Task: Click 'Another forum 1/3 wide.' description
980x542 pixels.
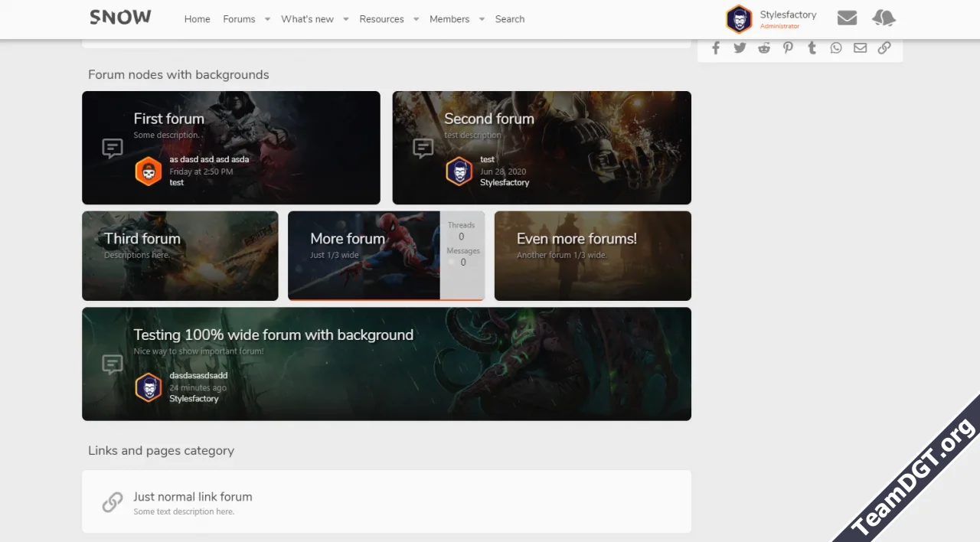Action: click(562, 255)
